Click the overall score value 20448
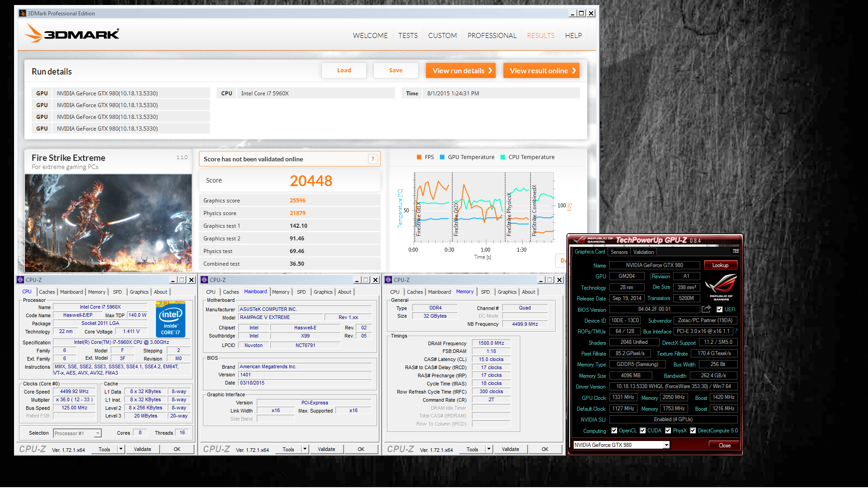The image size is (868, 488). coord(311,181)
